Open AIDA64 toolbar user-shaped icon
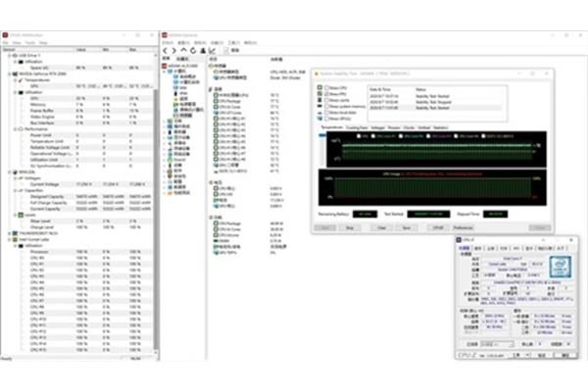The height and width of the screenshot is (392, 588). [x=203, y=50]
